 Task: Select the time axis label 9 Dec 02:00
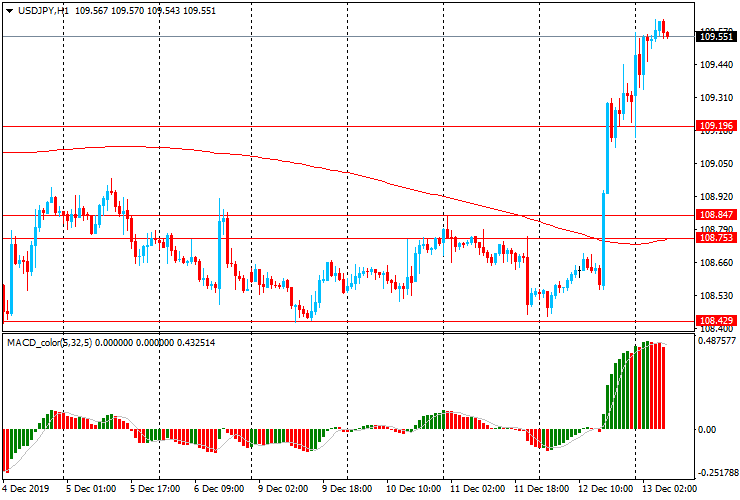283,489
